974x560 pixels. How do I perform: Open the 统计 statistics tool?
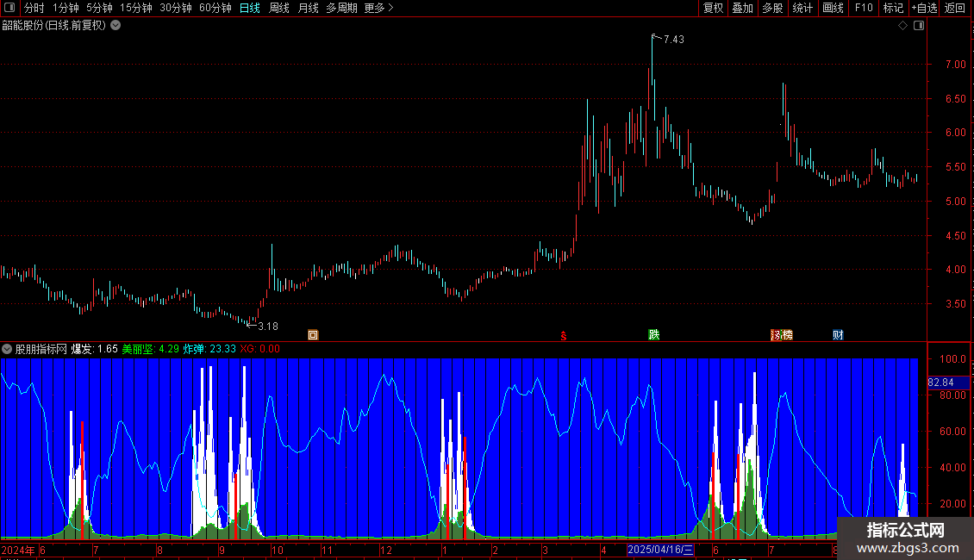pyautogui.click(x=802, y=8)
